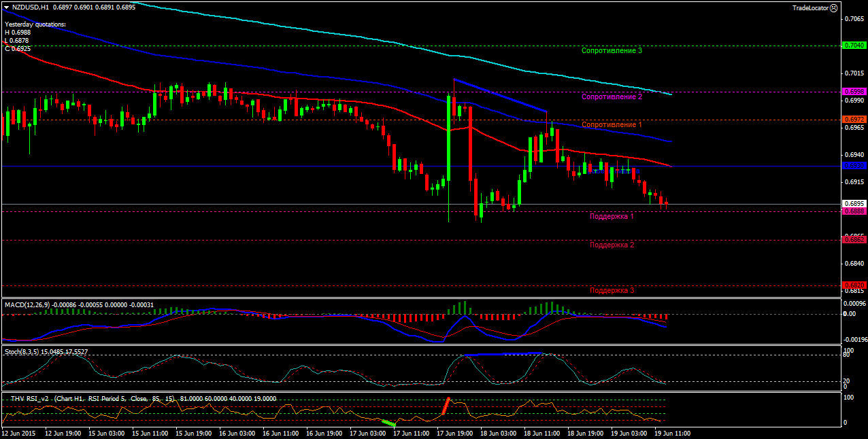Click the pink 0.6888 price tag
This screenshot has width=868, height=439.
pos(854,211)
